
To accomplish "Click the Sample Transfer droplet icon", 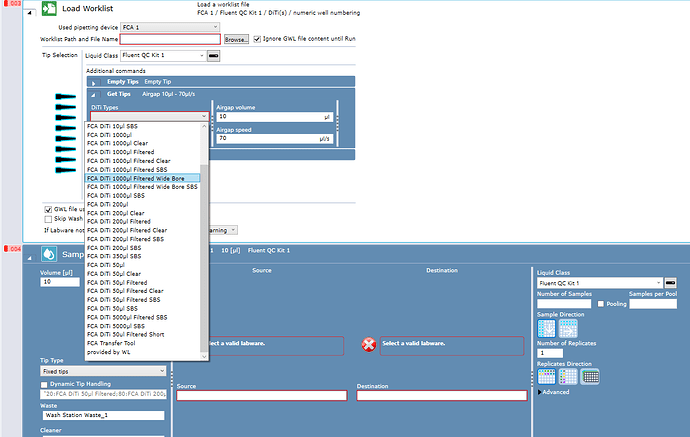I will coord(49,254).
